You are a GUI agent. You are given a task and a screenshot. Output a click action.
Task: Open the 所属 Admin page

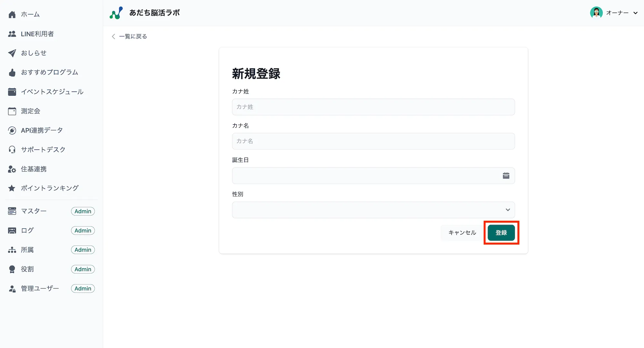(x=27, y=249)
